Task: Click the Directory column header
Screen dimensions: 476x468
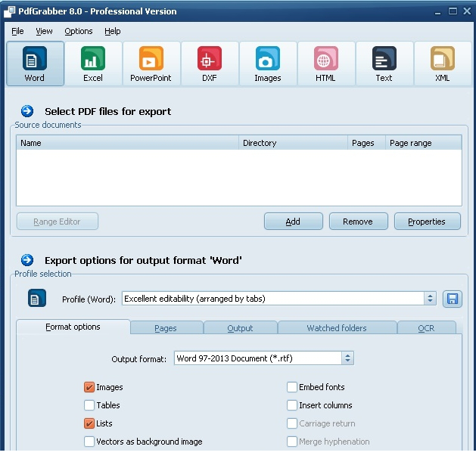Action: 294,143
